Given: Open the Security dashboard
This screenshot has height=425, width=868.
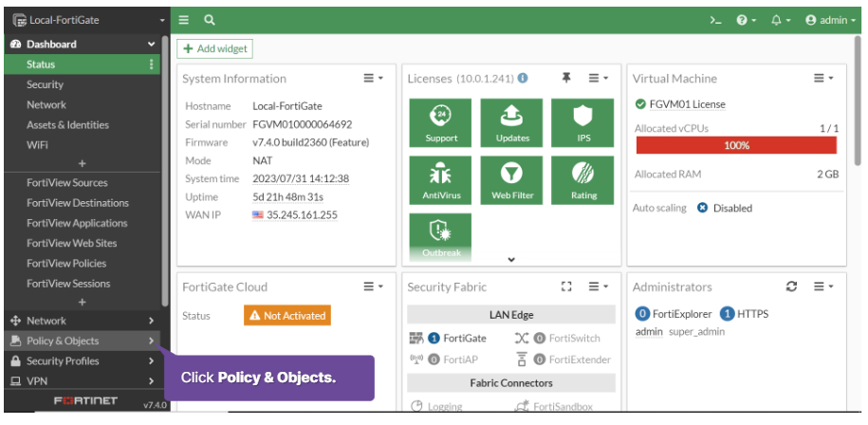Looking at the screenshot, I should click(45, 84).
